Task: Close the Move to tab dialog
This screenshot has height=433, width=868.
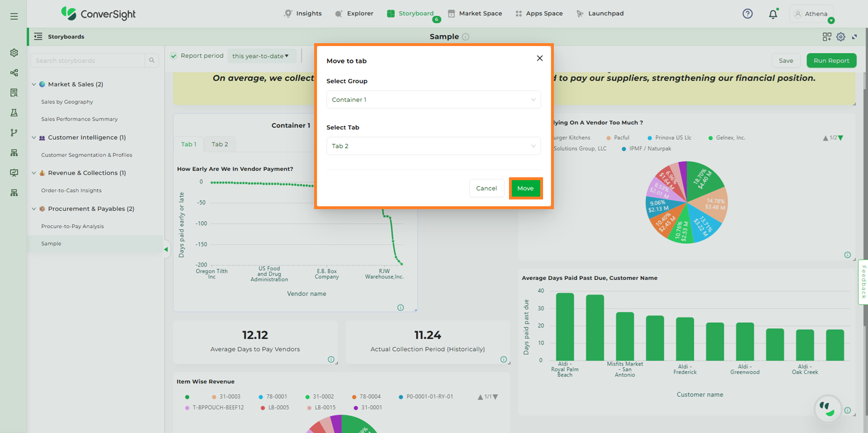Action: point(540,58)
